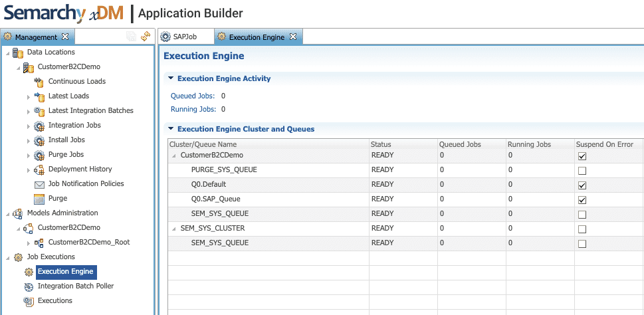Select the Q0.Default queue row
644x315 pixels.
tap(406, 185)
